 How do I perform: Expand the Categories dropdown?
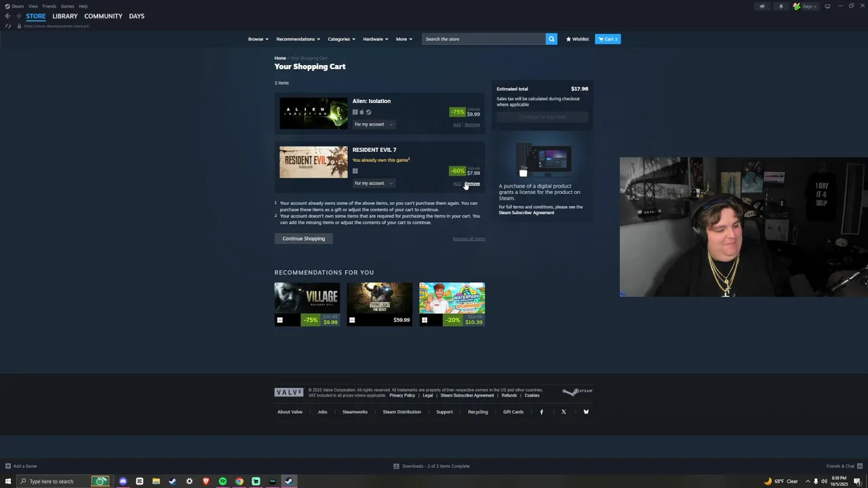pos(341,39)
